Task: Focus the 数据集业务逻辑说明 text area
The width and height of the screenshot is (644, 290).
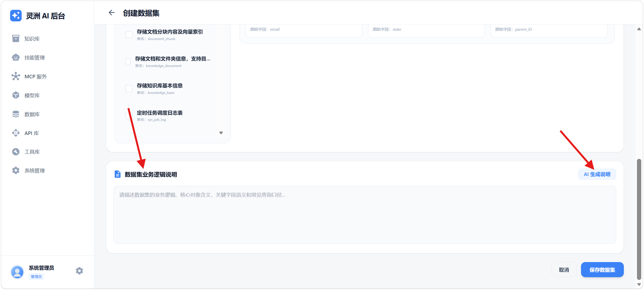Action: [x=365, y=215]
